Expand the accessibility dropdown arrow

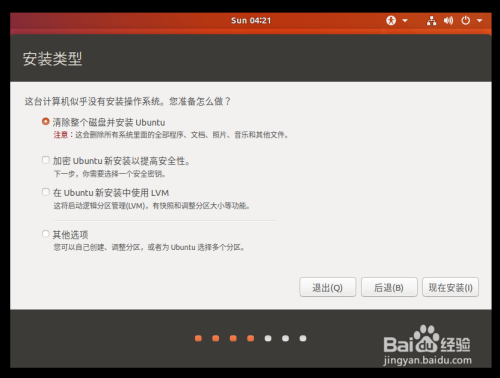click(405, 21)
